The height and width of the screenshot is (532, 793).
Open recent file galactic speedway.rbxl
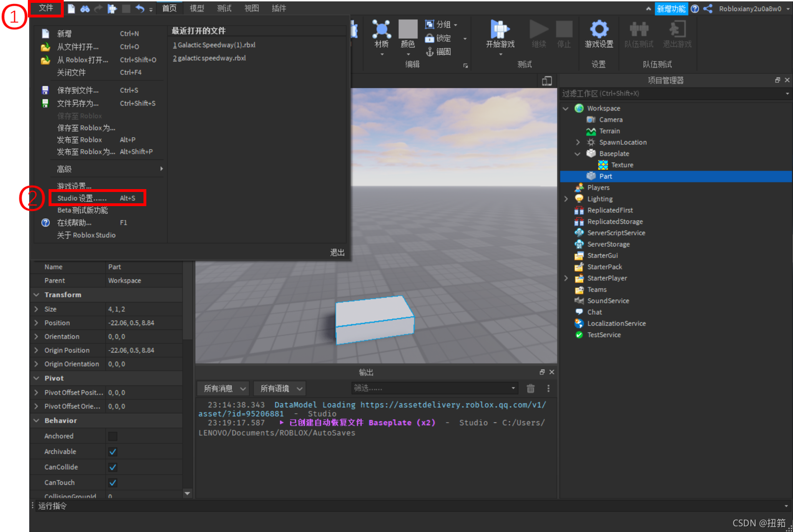209,58
